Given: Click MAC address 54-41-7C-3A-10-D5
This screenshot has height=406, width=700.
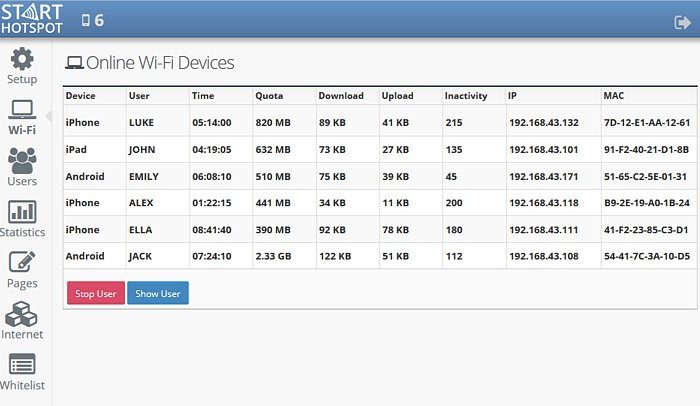Looking at the screenshot, I should 647,256.
